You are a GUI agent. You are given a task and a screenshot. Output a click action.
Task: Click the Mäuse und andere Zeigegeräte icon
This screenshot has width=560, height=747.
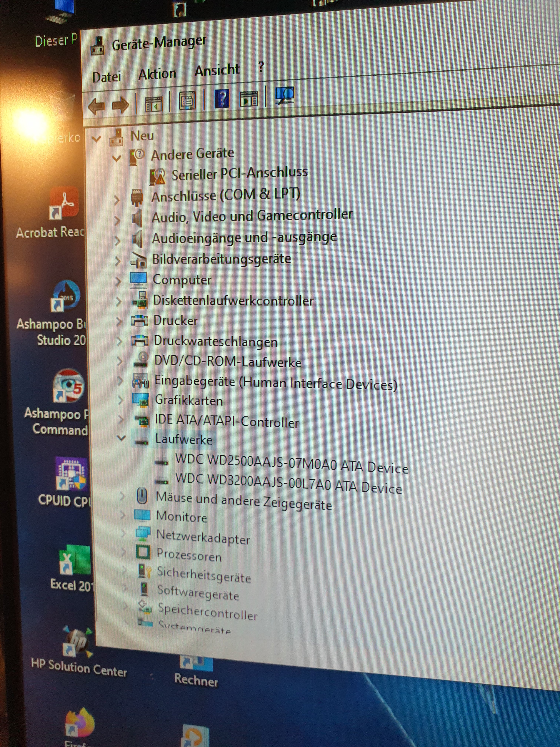[142, 496]
